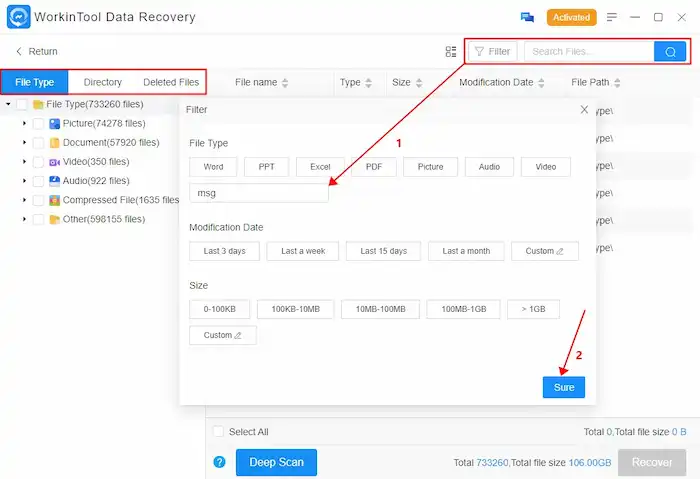Tick the Document(57920 files) checkbox
This screenshot has width=700, height=479.
[x=38, y=143]
